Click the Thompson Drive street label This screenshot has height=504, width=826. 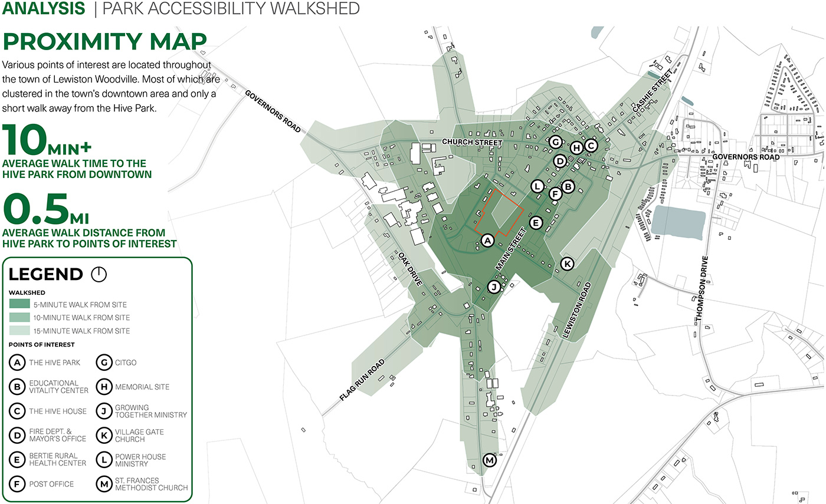[702, 289]
